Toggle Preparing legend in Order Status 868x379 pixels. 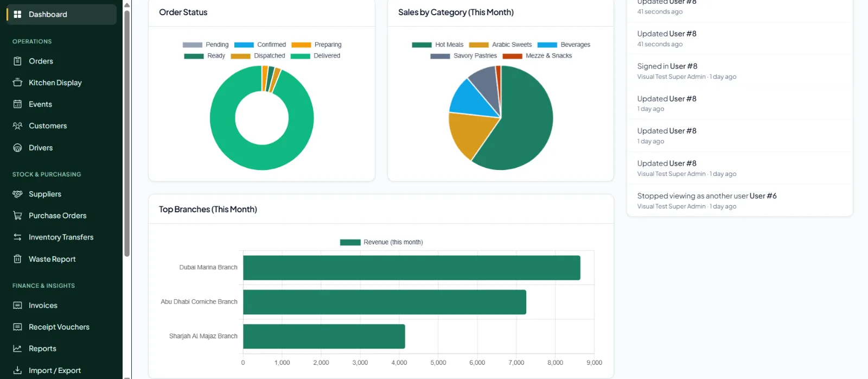[x=316, y=45]
